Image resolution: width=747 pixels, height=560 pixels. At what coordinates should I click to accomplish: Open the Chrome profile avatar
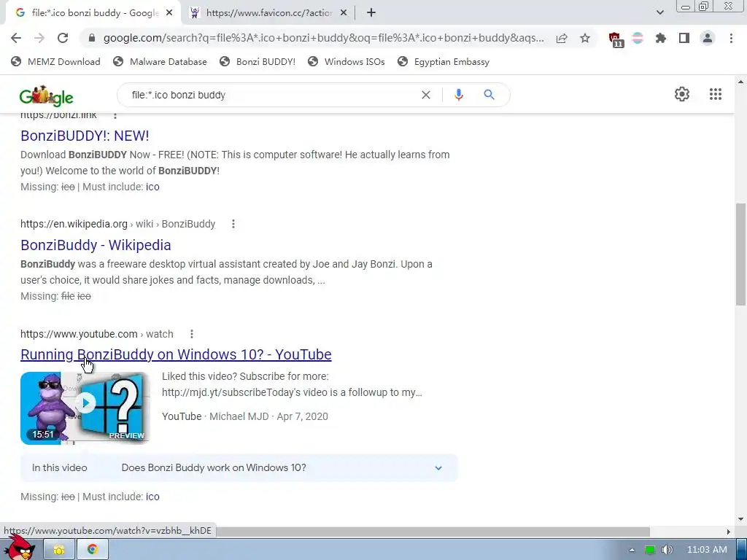click(x=708, y=38)
